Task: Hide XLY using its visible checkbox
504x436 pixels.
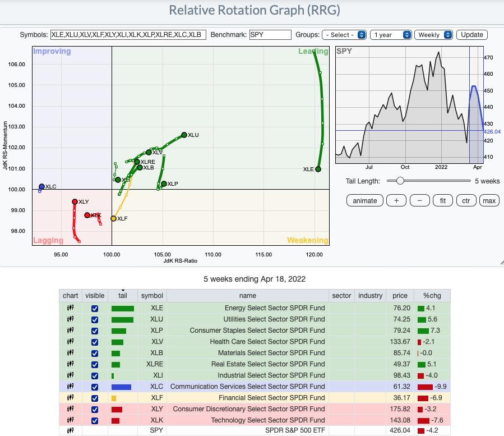Action: (x=94, y=409)
